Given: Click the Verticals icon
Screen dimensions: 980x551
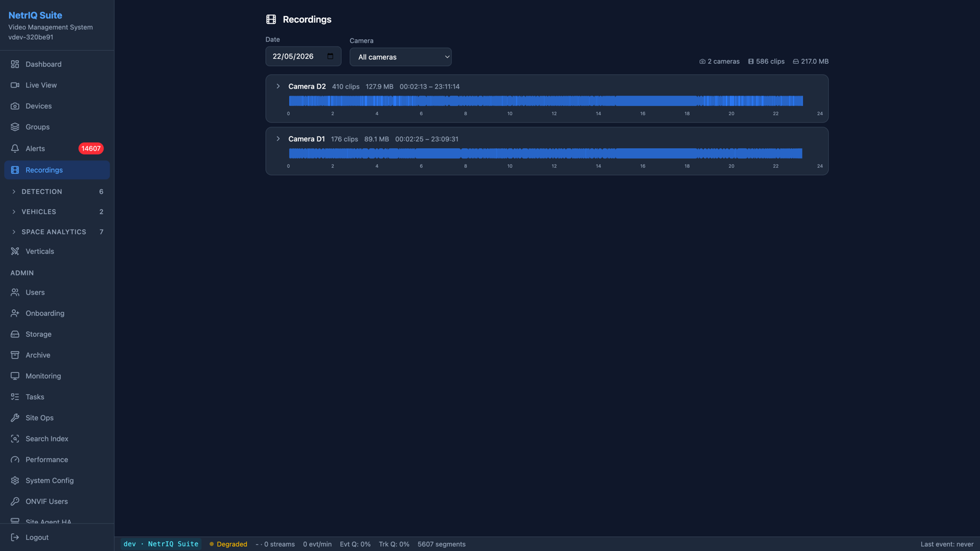Looking at the screenshot, I should (15, 252).
